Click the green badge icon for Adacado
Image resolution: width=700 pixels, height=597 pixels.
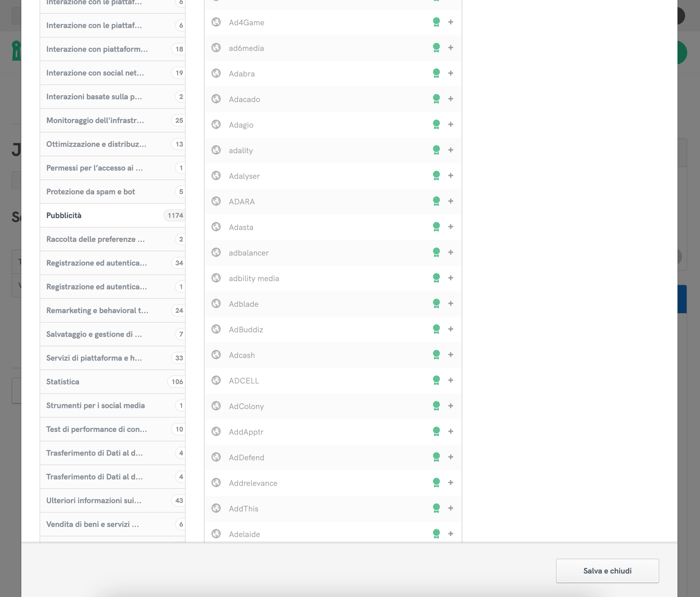[436, 99]
